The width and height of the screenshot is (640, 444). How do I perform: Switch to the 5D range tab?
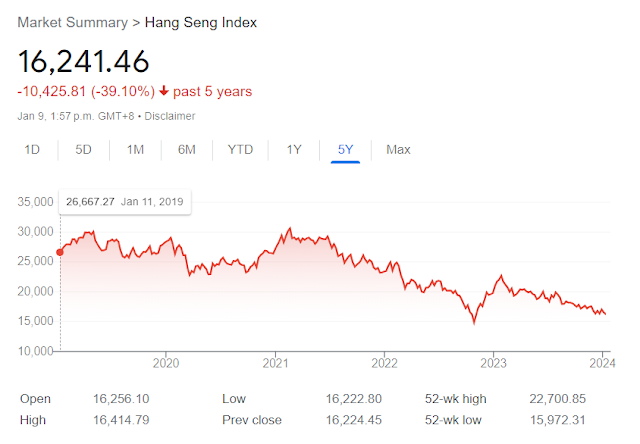pyautogui.click(x=83, y=150)
